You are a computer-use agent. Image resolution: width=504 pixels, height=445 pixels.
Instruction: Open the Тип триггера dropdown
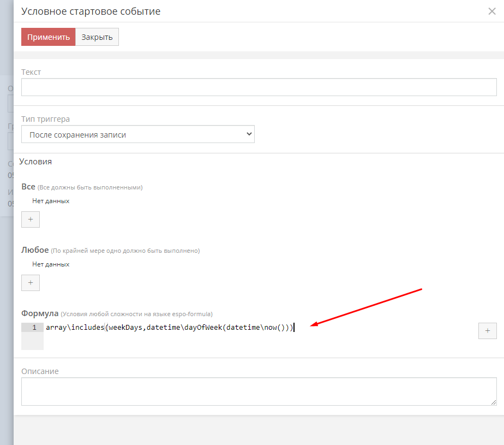[138, 134]
